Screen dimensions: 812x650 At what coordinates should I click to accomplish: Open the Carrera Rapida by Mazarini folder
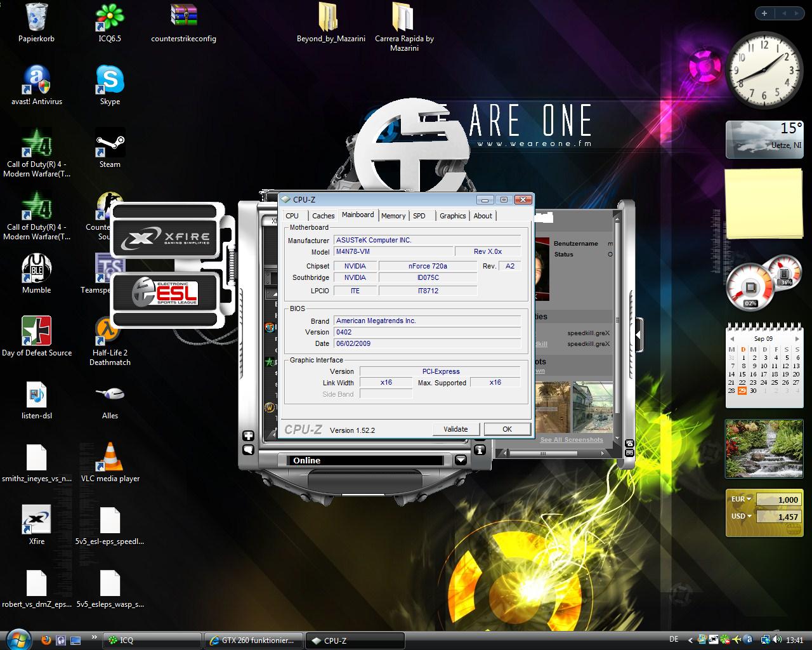point(404,17)
